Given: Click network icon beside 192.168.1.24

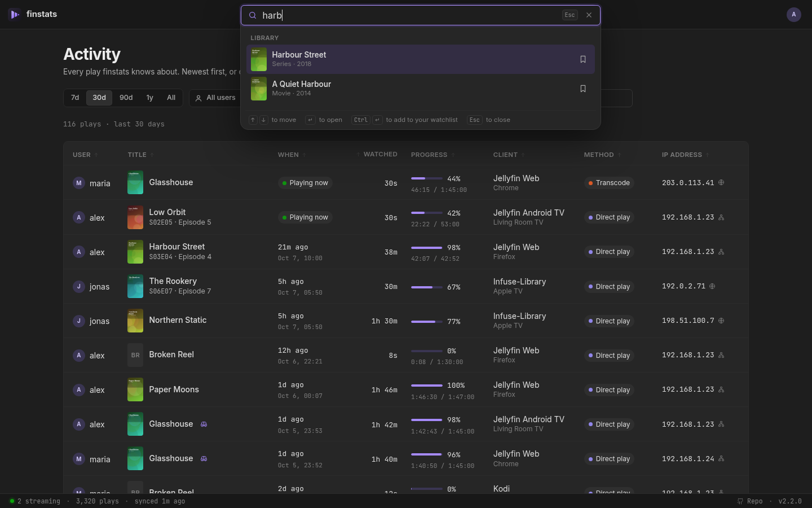Looking at the screenshot, I should [721, 458].
